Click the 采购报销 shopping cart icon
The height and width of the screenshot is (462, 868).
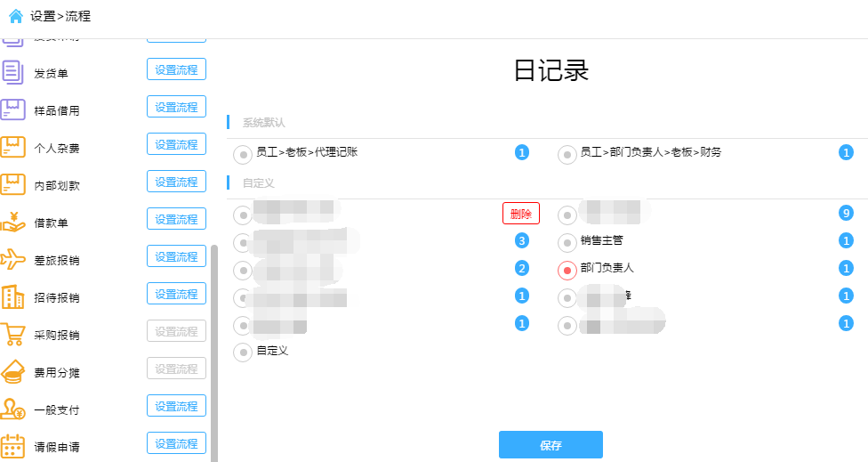[12, 334]
